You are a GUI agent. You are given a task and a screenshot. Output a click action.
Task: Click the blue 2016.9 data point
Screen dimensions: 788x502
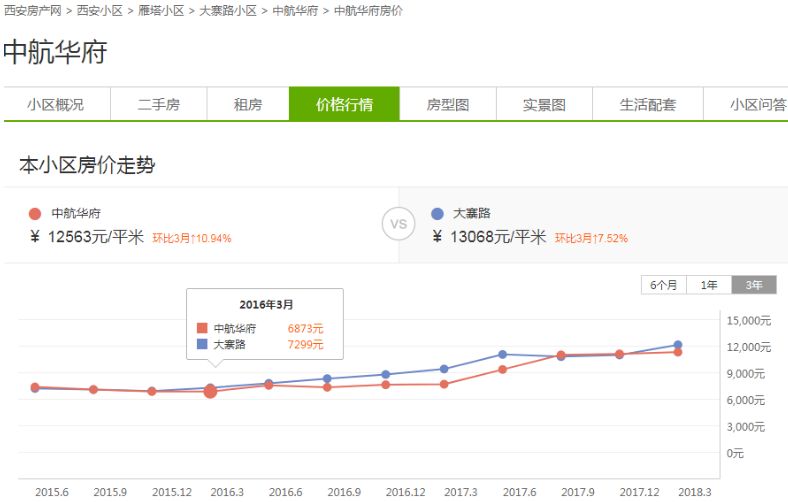[327, 378]
